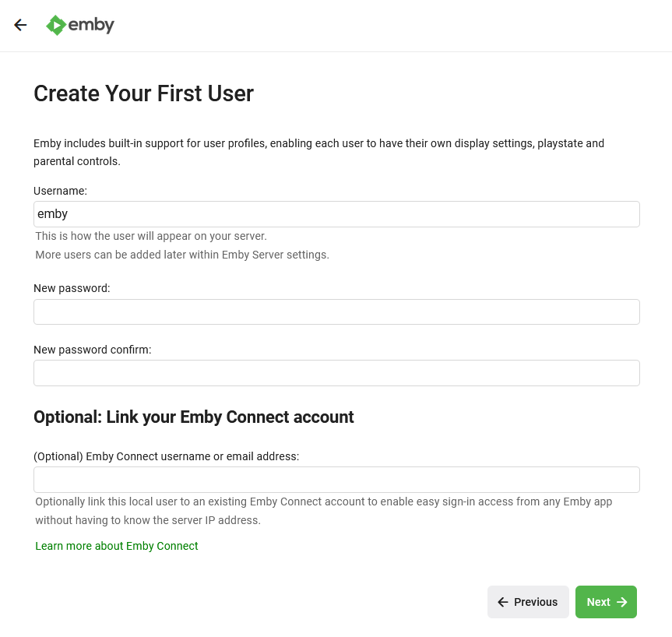Image resolution: width=672 pixels, height=637 pixels.
Task: Click the hint about adding more users later
Action: click(x=182, y=255)
